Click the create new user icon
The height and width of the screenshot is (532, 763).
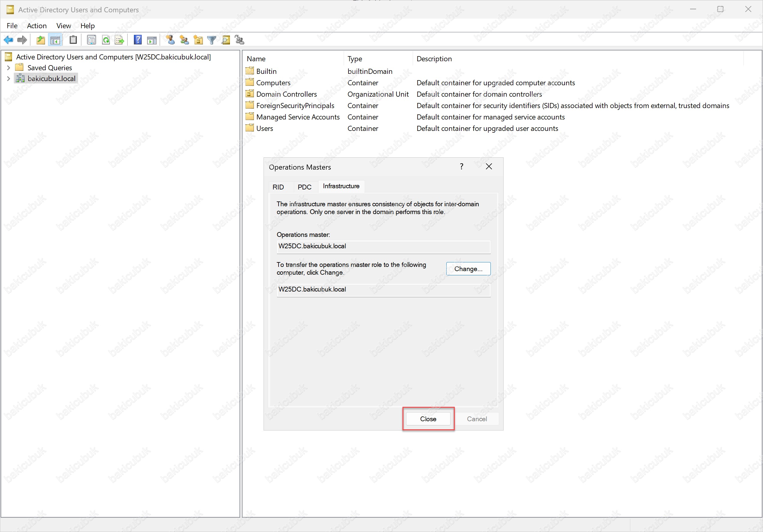pos(170,40)
